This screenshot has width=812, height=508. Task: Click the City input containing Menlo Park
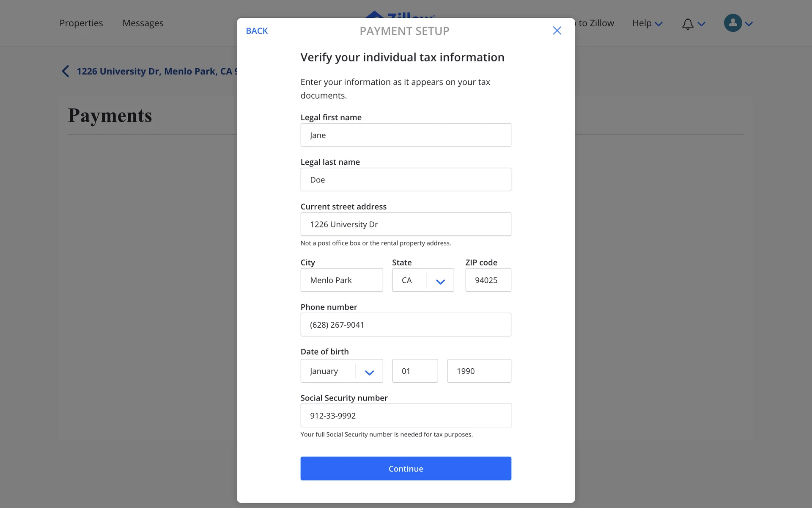point(341,280)
